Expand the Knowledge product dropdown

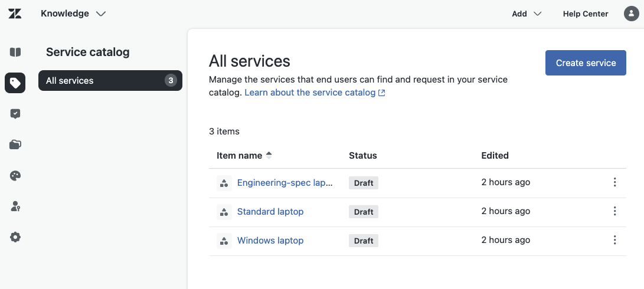coord(73,14)
